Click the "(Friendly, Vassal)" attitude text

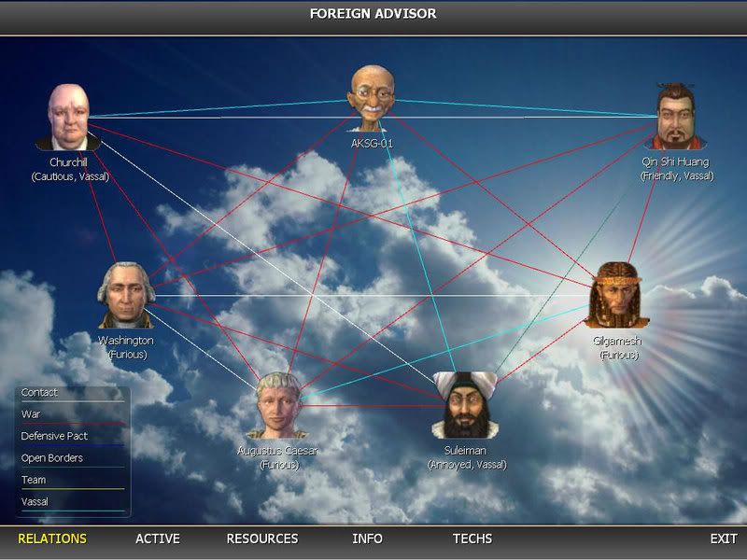(x=677, y=176)
